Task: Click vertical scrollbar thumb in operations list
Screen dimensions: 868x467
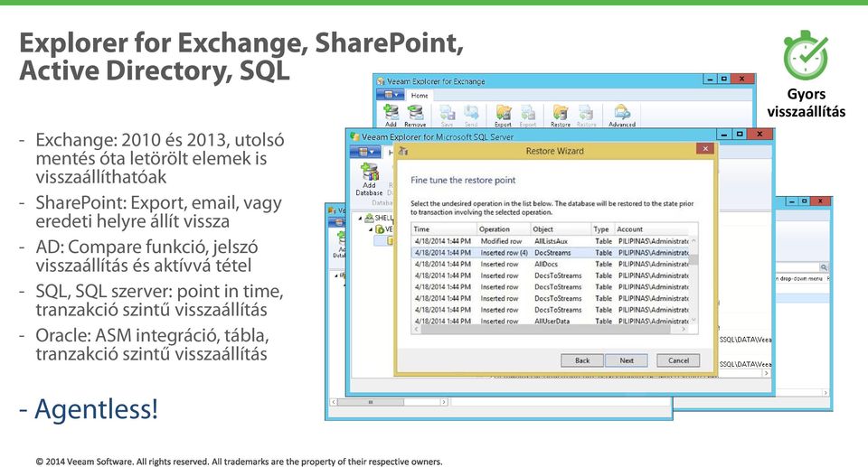Action: click(x=693, y=259)
